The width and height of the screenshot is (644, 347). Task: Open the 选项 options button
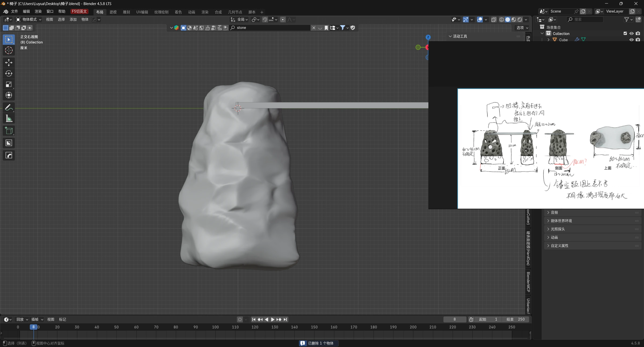522,28
